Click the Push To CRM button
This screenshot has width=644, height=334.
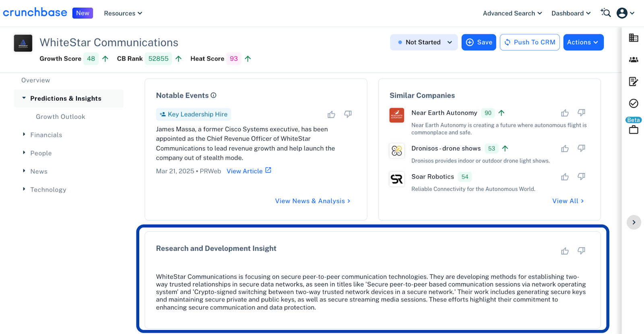click(530, 42)
